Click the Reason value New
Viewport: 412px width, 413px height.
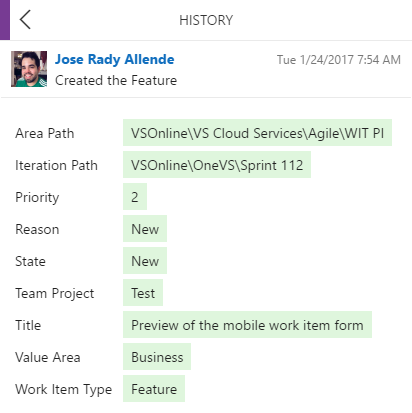pos(145,229)
